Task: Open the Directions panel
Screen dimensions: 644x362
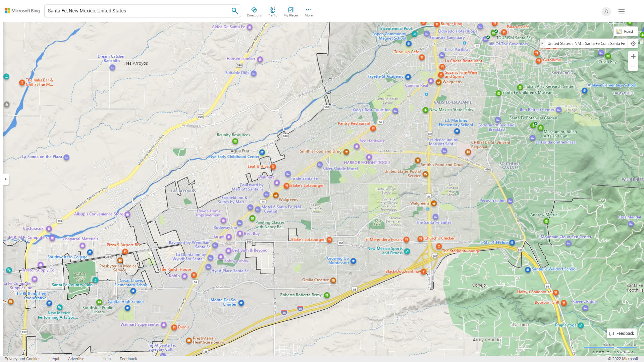Action: coord(254,11)
